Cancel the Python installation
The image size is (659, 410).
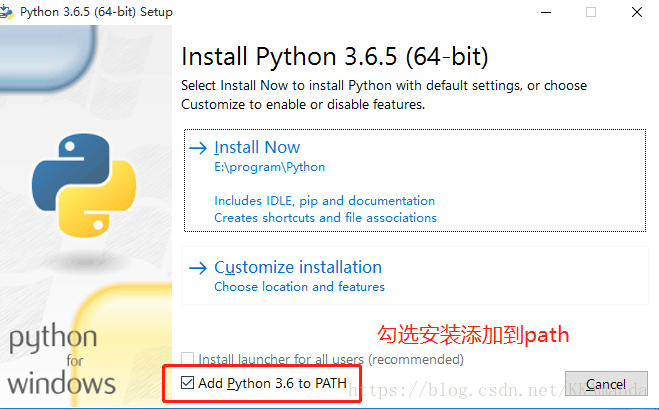click(x=606, y=384)
